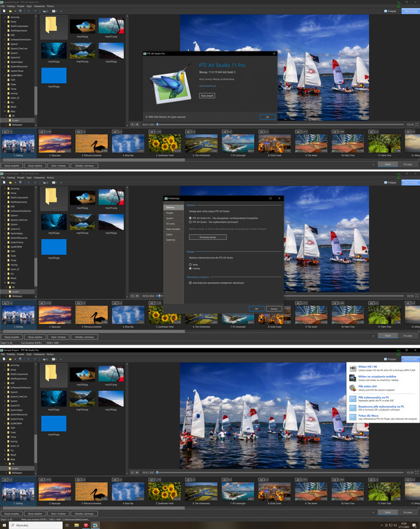Toggle the Automatyczne sprawdzanie dostępności aktualizacji checkbox
This screenshot has width=420, height=529.
(190, 283)
